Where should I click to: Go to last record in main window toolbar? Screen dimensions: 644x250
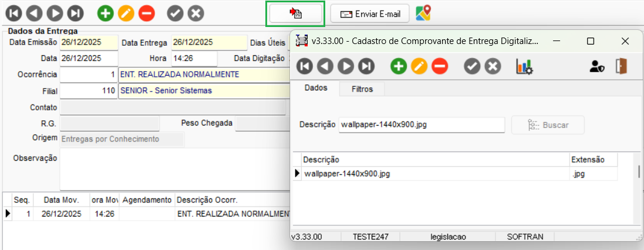coord(75,13)
